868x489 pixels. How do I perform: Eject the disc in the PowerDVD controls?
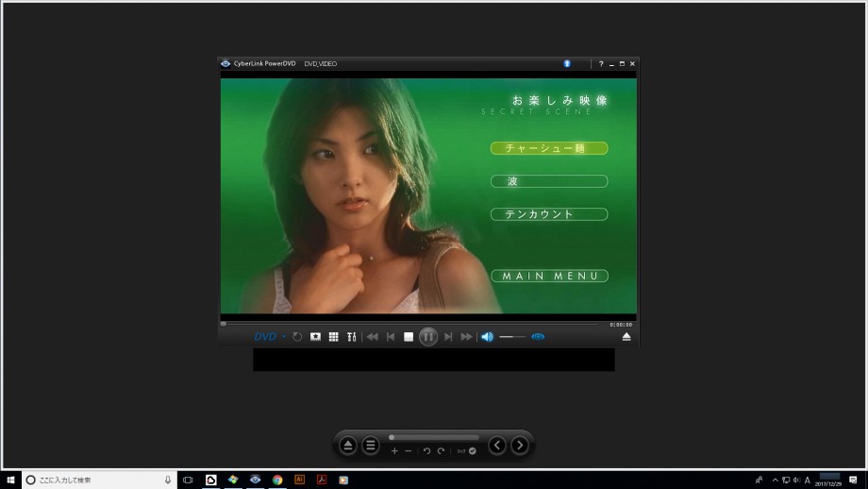tap(626, 337)
